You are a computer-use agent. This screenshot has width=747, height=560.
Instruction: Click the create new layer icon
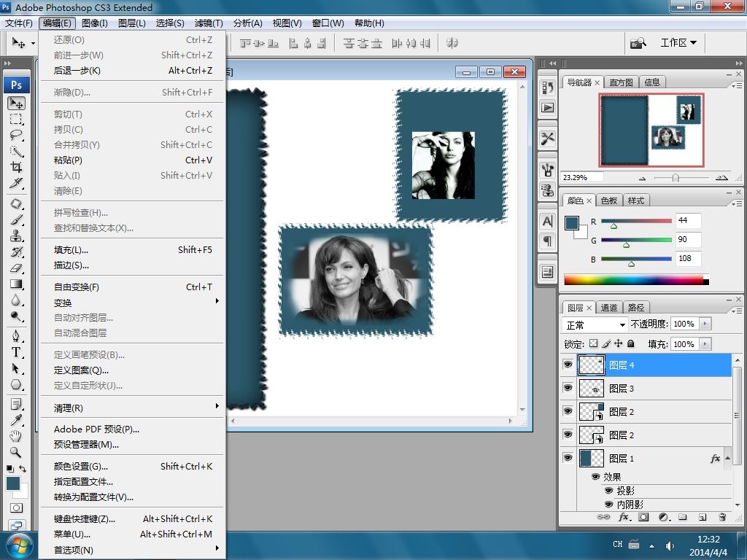click(x=703, y=517)
